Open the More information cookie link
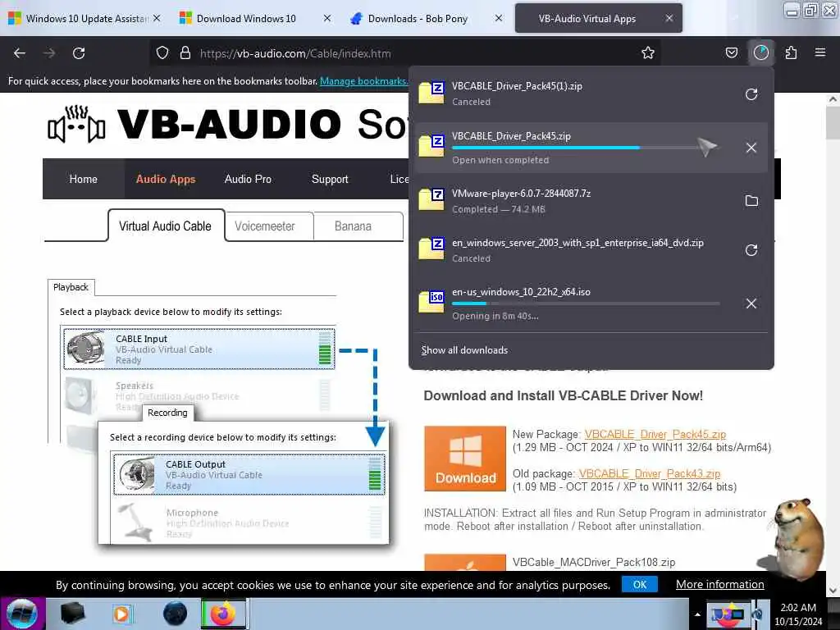 click(719, 584)
